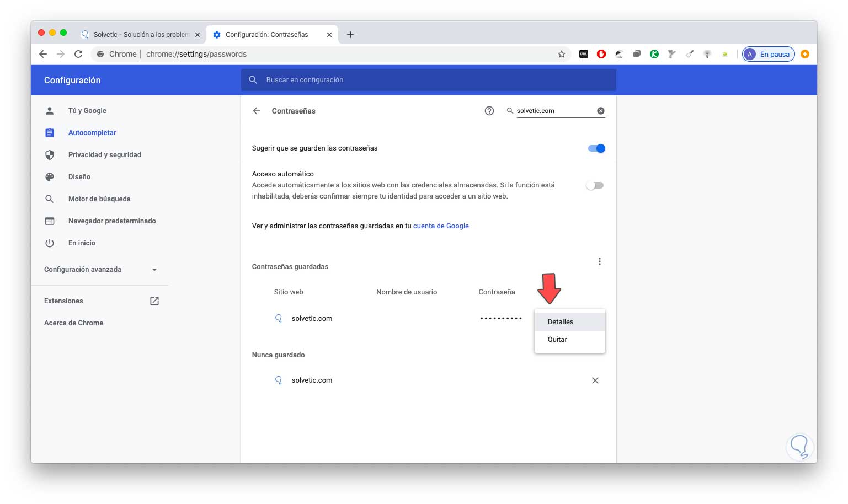Open the passwords help question icon
The image size is (848, 504).
489,111
